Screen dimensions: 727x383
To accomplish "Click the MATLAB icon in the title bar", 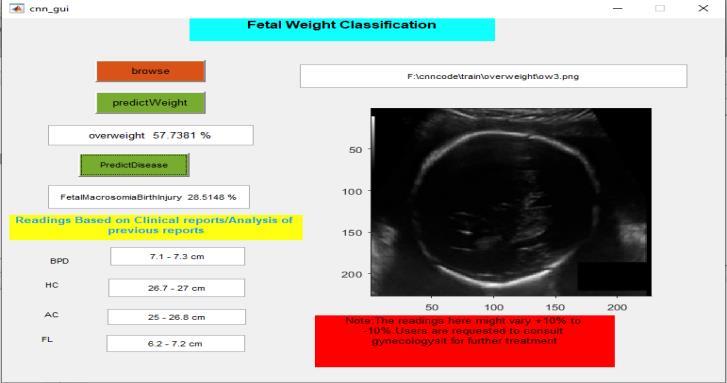I will click(16, 8).
